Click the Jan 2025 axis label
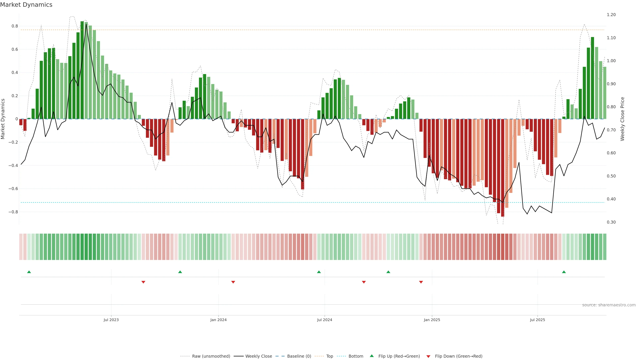The height and width of the screenshot is (362, 644). pos(432,320)
